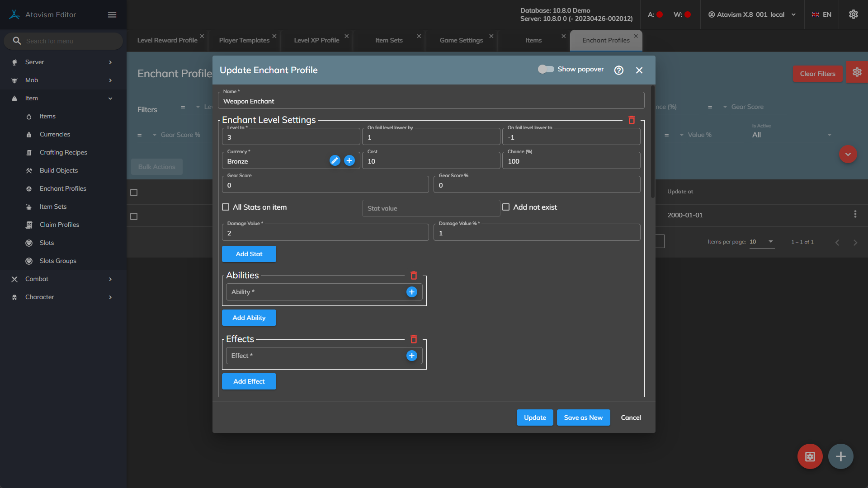Toggle the Show popover switch
Viewport: 868px width, 488px height.
(x=546, y=69)
